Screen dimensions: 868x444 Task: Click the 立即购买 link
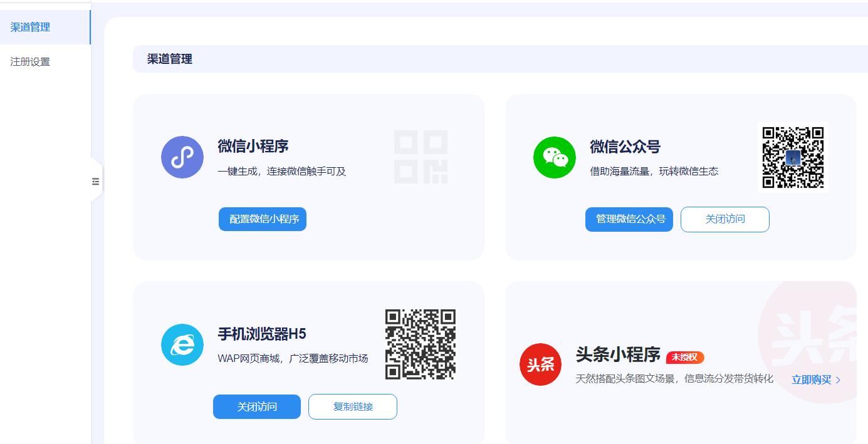812,379
